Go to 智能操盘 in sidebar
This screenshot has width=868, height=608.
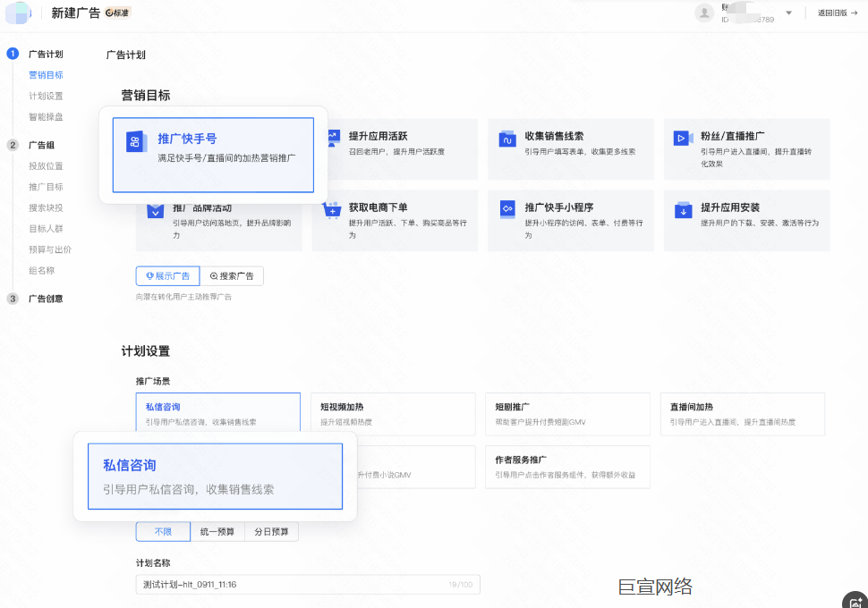46,117
